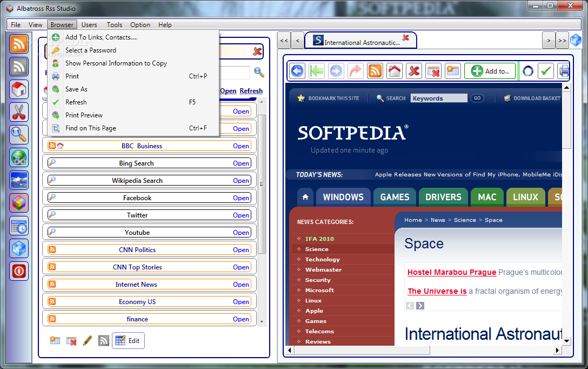This screenshot has height=369, width=588.
Task: Click the contact card icon below feed list
Action: pos(55,340)
